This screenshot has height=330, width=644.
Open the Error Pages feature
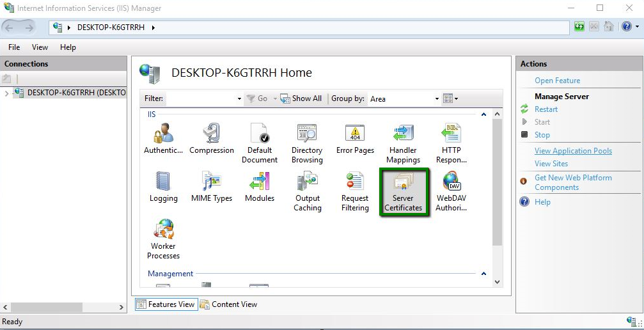tap(355, 139)
